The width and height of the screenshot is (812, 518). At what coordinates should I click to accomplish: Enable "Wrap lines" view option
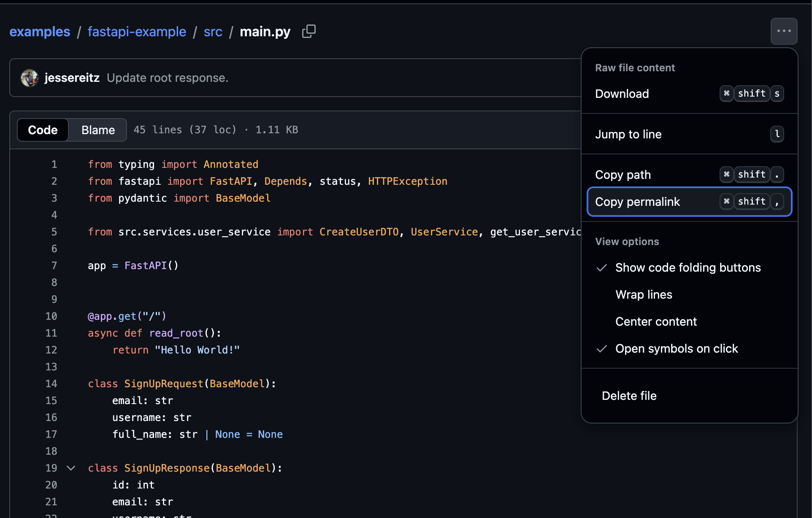pyautogui.click(x=644, y=294)
